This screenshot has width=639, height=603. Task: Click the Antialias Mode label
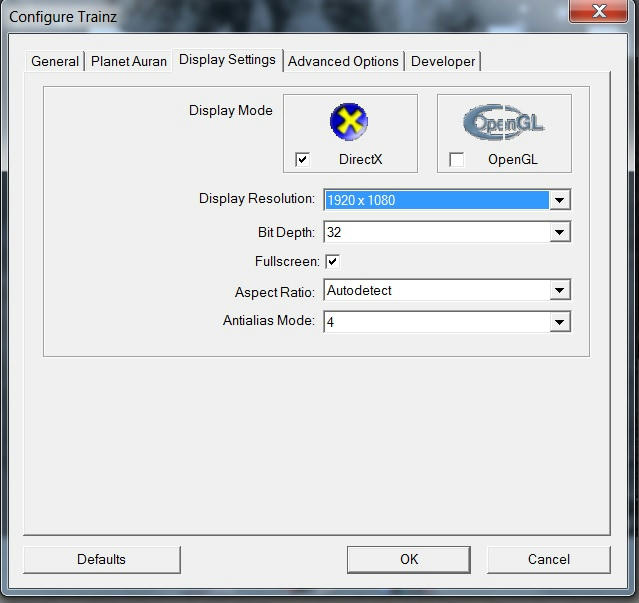click(269, 321)
